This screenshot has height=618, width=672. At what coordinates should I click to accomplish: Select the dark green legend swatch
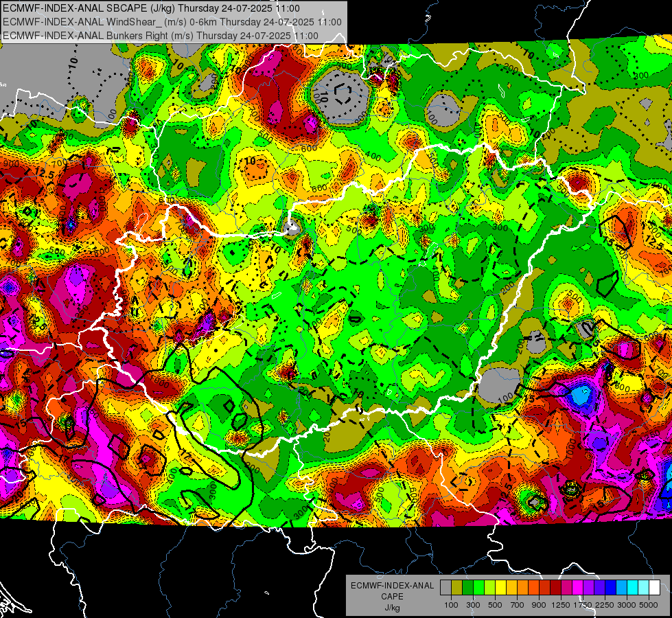[467, 588]
